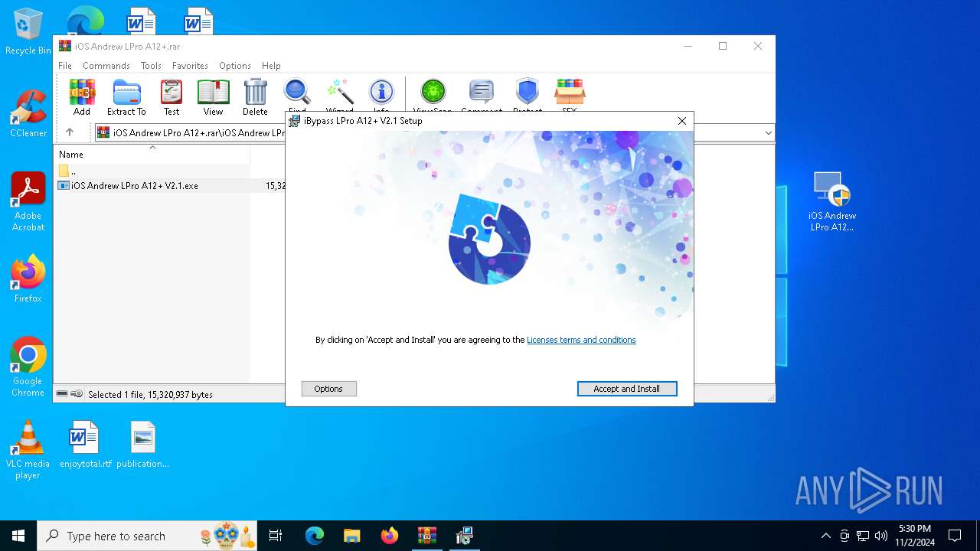The width and height of the screenshot is (980, 551).
Task: Open the Help menu
Action: pos(271,66)
